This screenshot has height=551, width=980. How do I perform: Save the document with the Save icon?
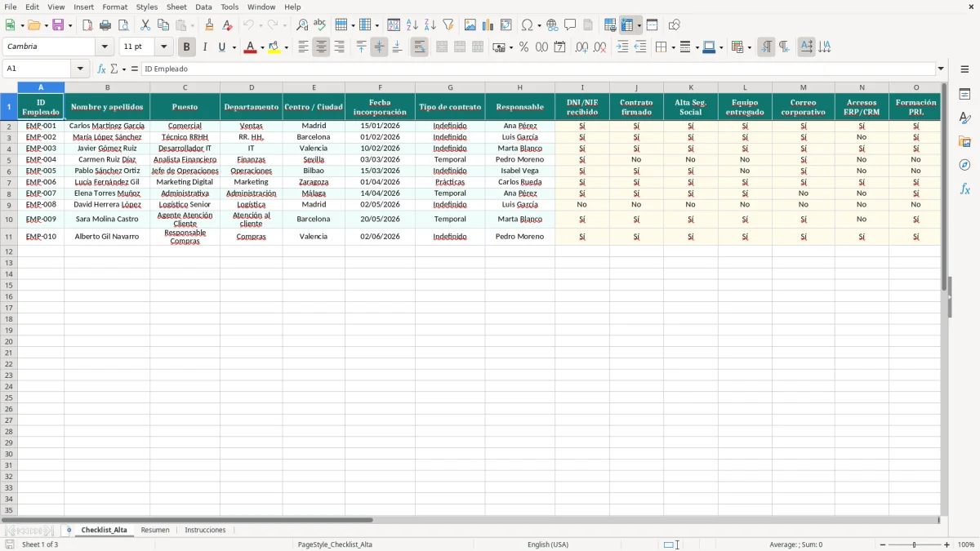(58, 25)
